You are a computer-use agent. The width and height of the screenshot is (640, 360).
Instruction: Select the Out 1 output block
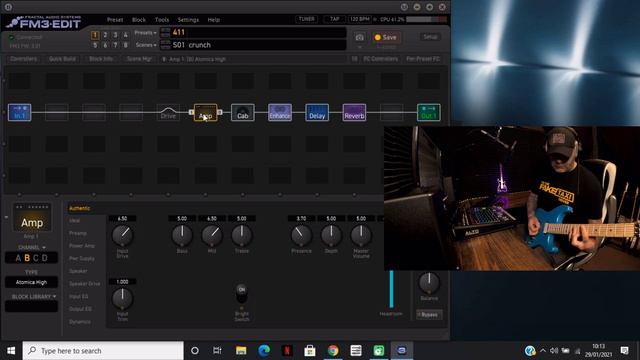pos(429,112)
